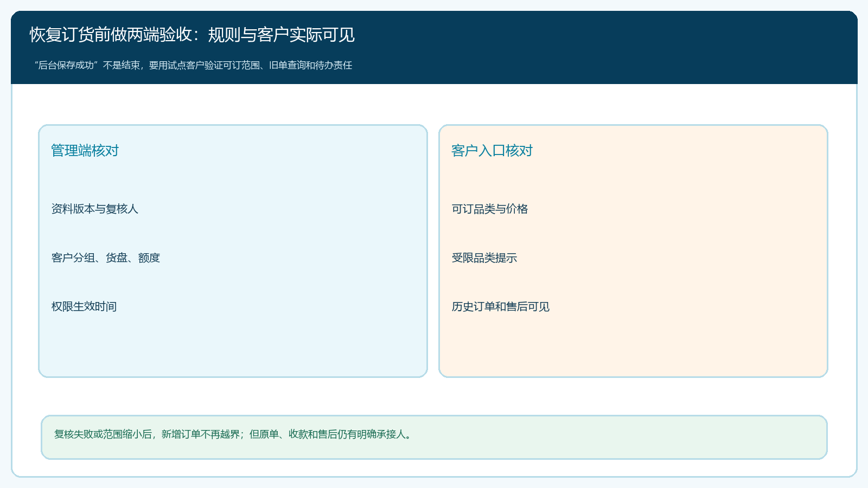Click the item 历史订单和售后可见
Image resolution: width=868 pixels, height=488 pixels.
point(501,306)
